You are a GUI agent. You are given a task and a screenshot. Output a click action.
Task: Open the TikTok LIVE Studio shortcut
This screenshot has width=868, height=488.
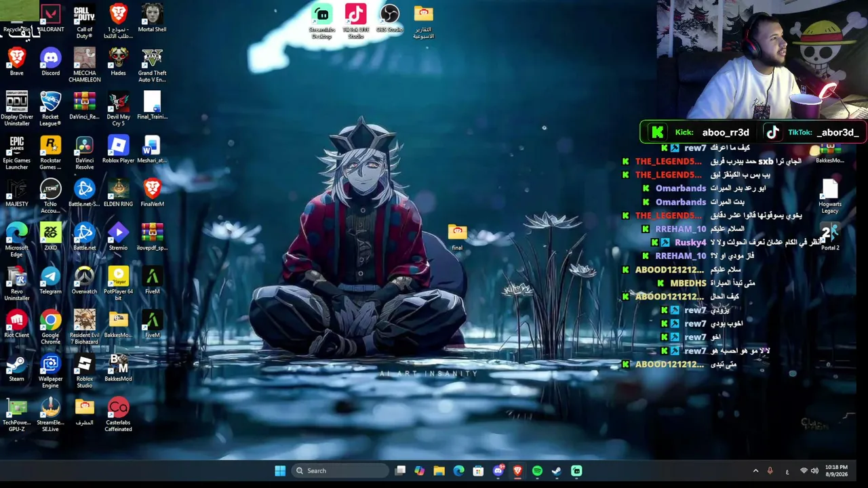pyautogui.click(x=355, y=22)
